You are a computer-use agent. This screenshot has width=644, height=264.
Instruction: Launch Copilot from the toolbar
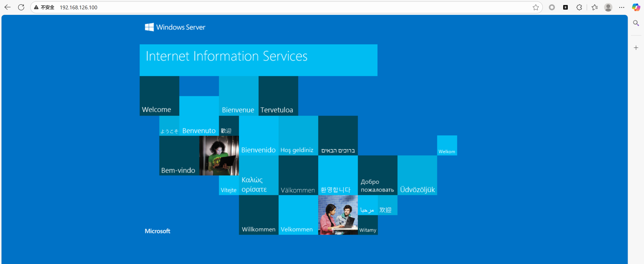[x=636, y=7]
